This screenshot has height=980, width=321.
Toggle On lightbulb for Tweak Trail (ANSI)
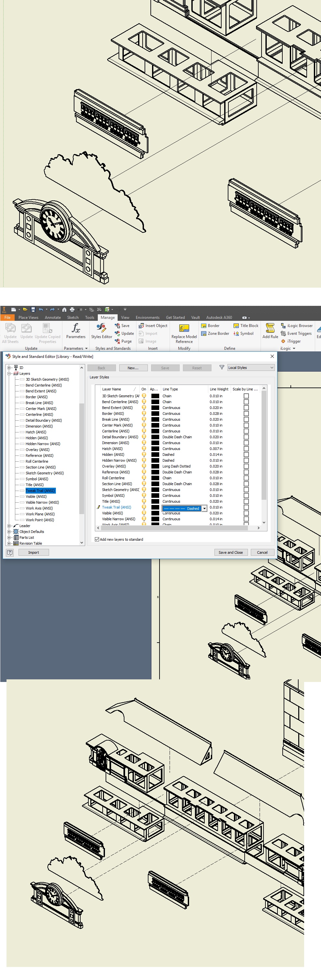144,507
